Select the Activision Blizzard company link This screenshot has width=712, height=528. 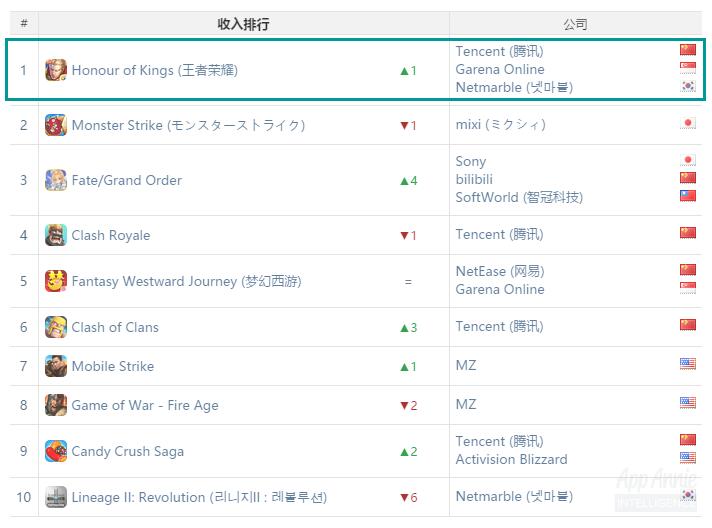[511, 459]
